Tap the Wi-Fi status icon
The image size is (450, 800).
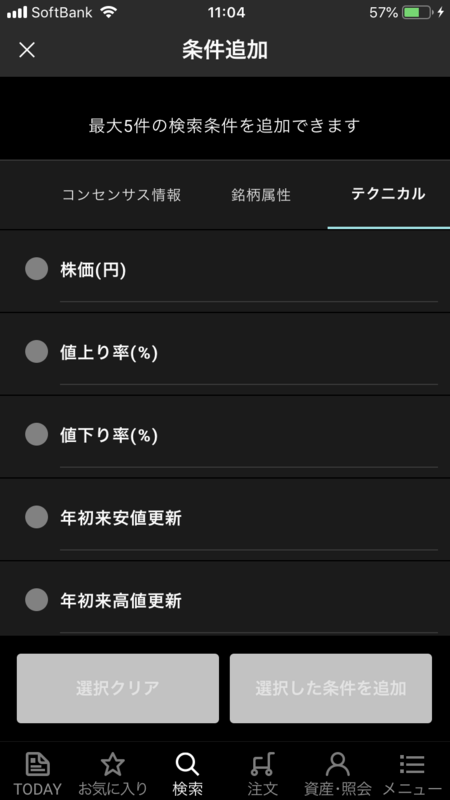click(109, 12)
